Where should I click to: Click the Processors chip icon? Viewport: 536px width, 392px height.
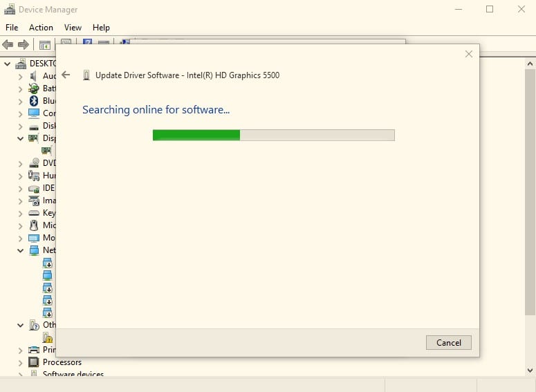[x=34, y=362]
